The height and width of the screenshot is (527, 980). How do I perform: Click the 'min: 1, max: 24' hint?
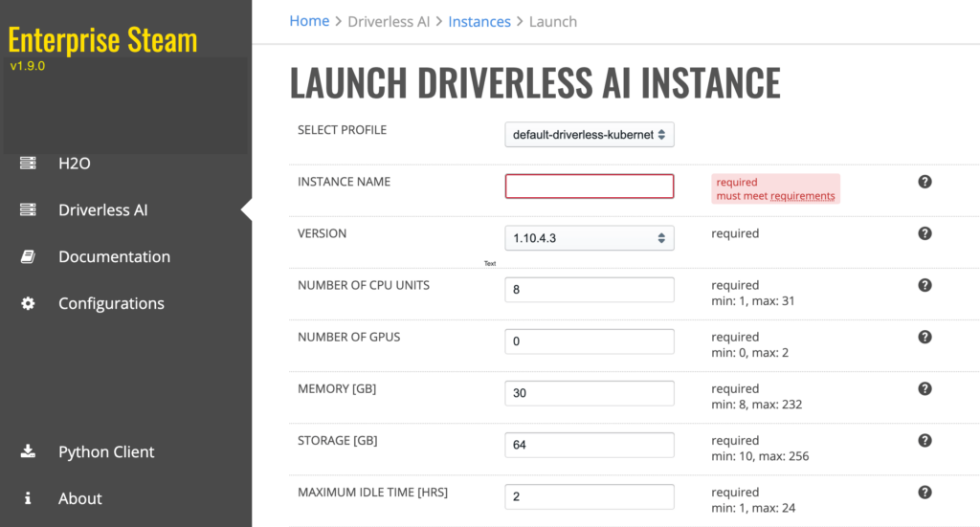[754, 508]
